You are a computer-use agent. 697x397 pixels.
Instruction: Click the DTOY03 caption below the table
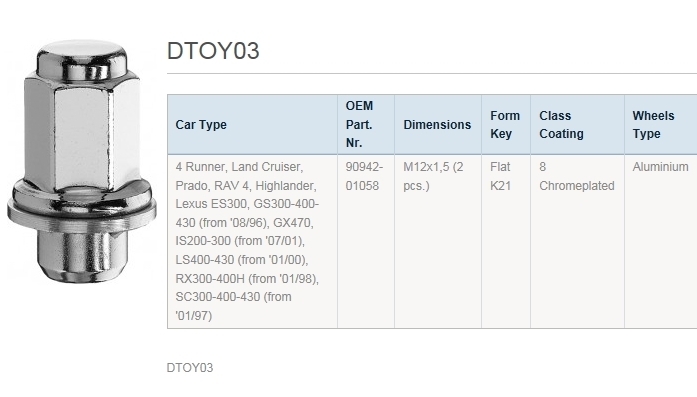pos(190,368)
